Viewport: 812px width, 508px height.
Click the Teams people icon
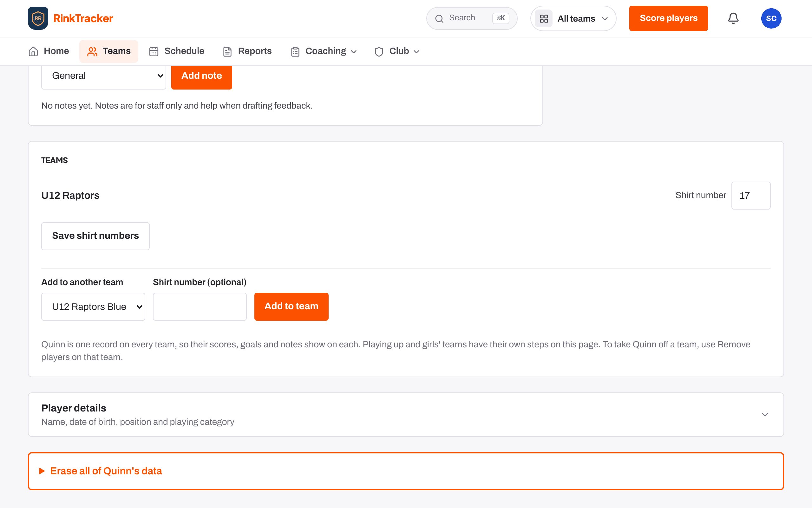click(92, 51)
